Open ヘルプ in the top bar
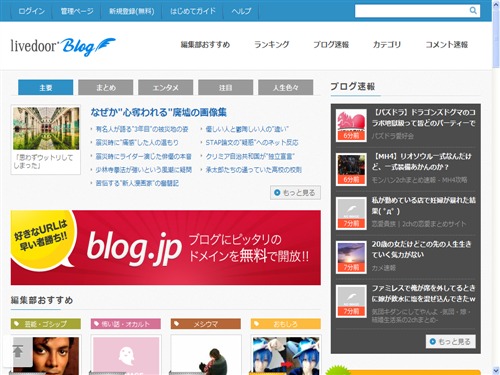The height and width of the screenshot is (375, 500). pos(241,11)
